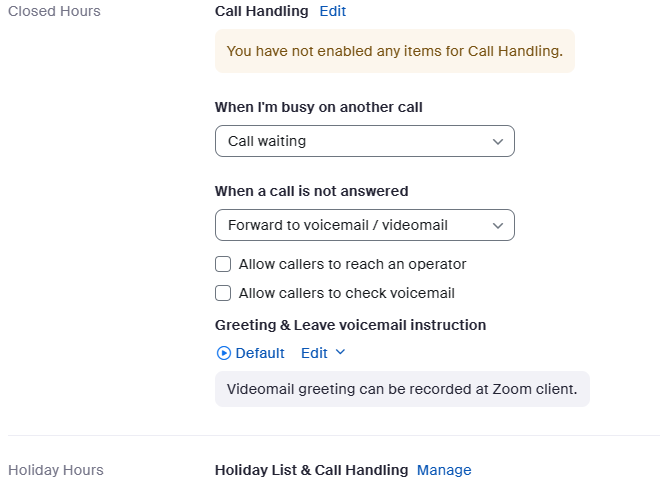Play the Default greeting using the play icon
Viewport: 660px width, 488px height.
[x=223, y=353]
